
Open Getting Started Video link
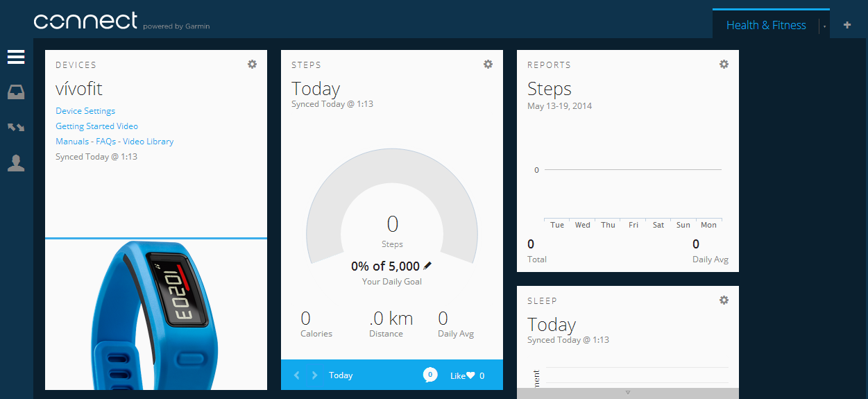click(96, 126)
